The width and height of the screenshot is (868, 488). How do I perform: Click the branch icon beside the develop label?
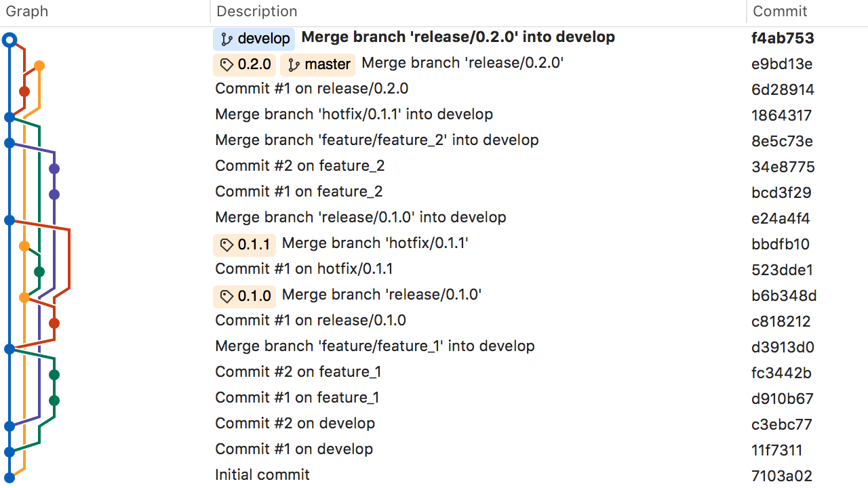[227, 39]
